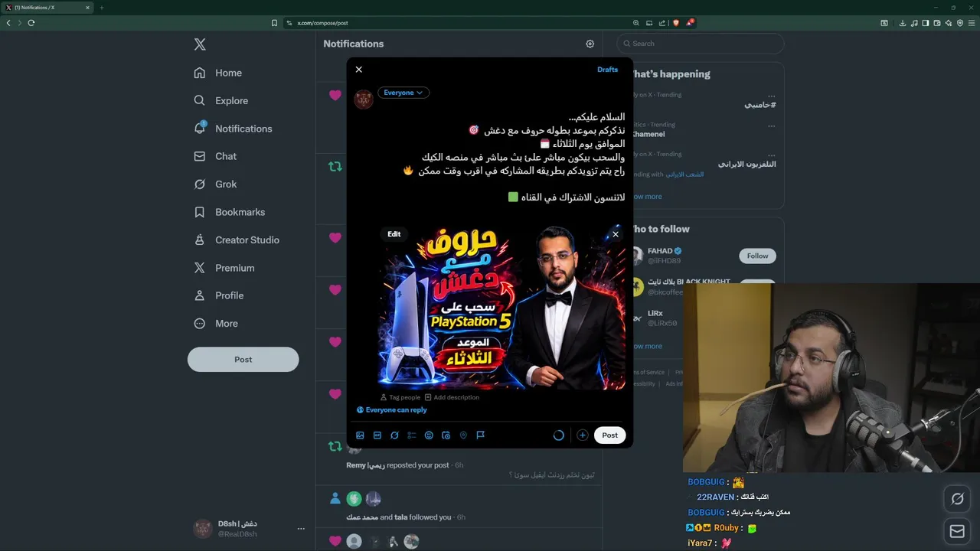Open zoom magnifier icon in address bar

tap(636, 23)
